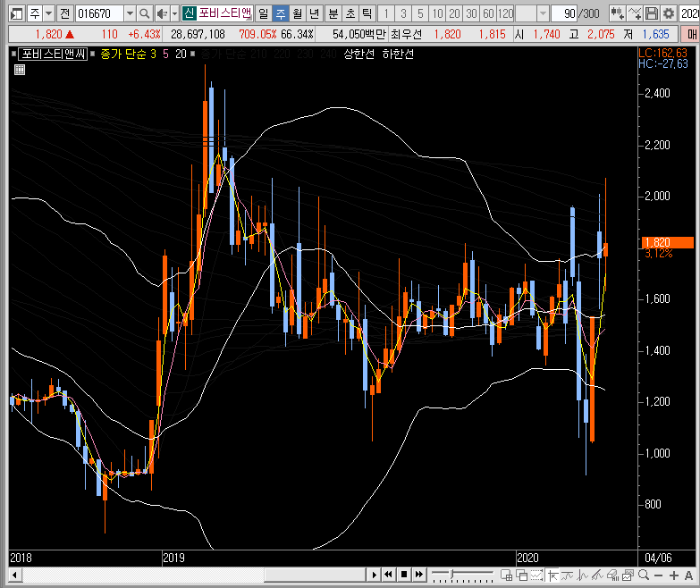Switch to minute chart (분)
The image size is (700, 588).
333,13
